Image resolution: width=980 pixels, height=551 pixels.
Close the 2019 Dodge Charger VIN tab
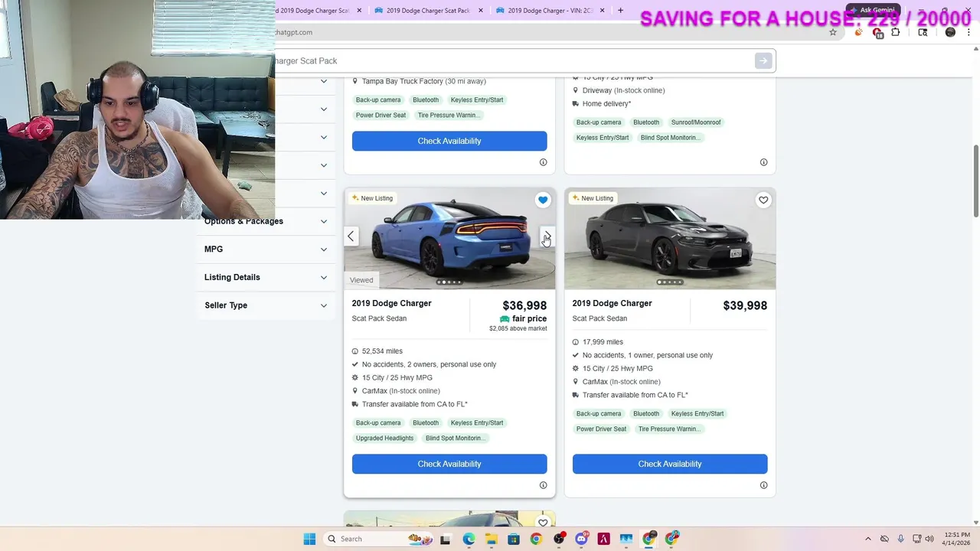[x=602, y=11]
